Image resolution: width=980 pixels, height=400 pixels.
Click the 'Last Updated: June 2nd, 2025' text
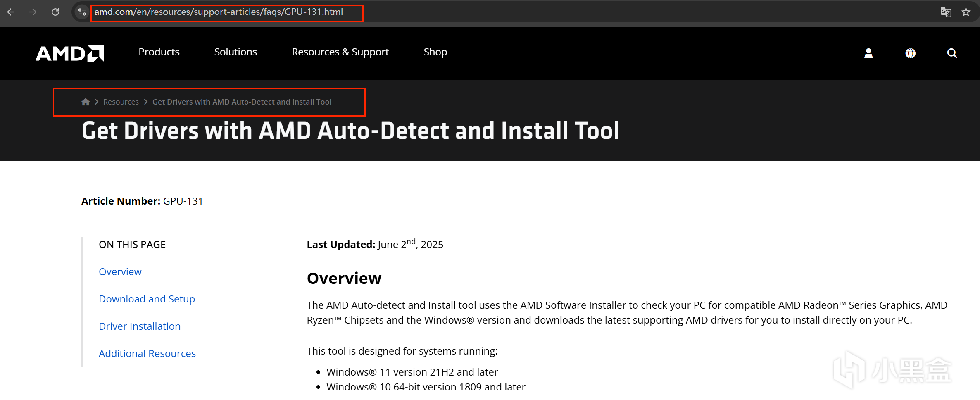(x=375, y=244)
